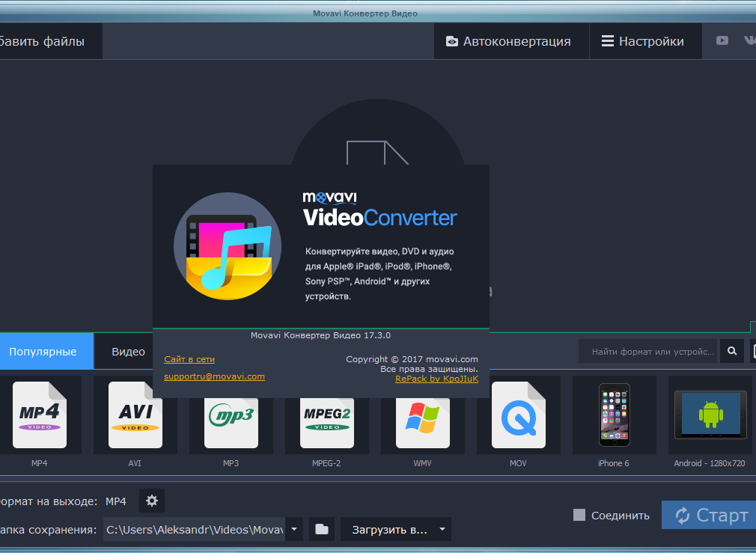The image size is (756, 553).
Task: Browse for save folder with folder icon
Action: pos(322,529)
